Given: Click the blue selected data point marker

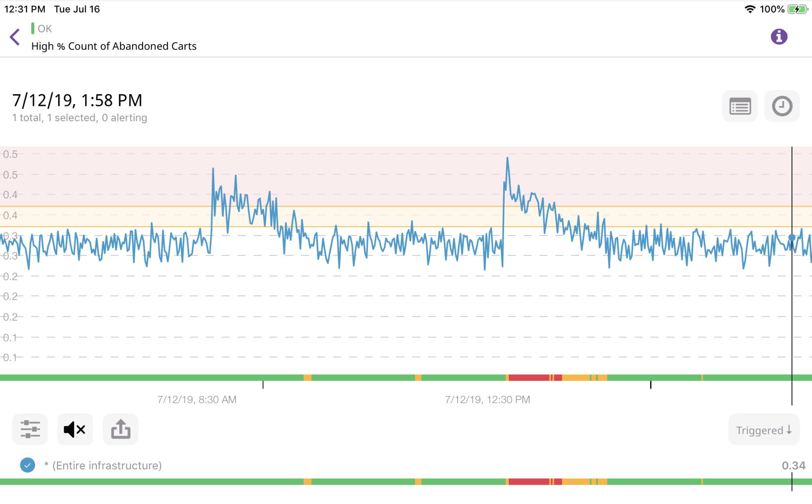Looking at the screenshot, I should coord(792,237).
